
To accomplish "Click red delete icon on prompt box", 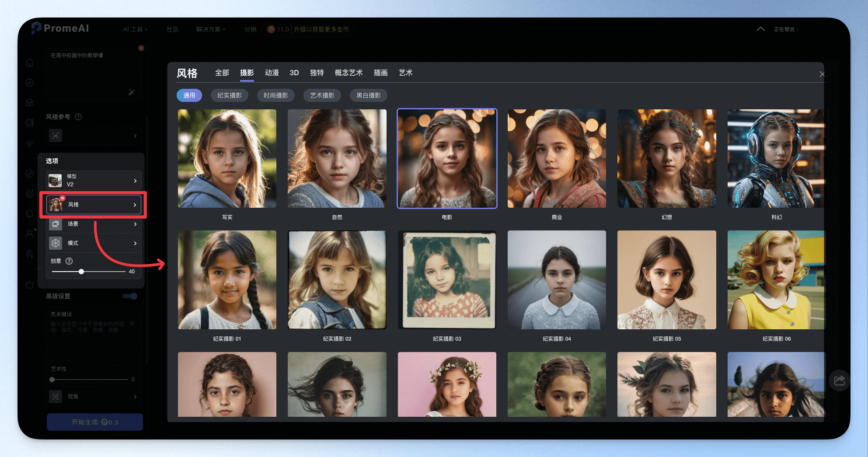I will (141, 48).
